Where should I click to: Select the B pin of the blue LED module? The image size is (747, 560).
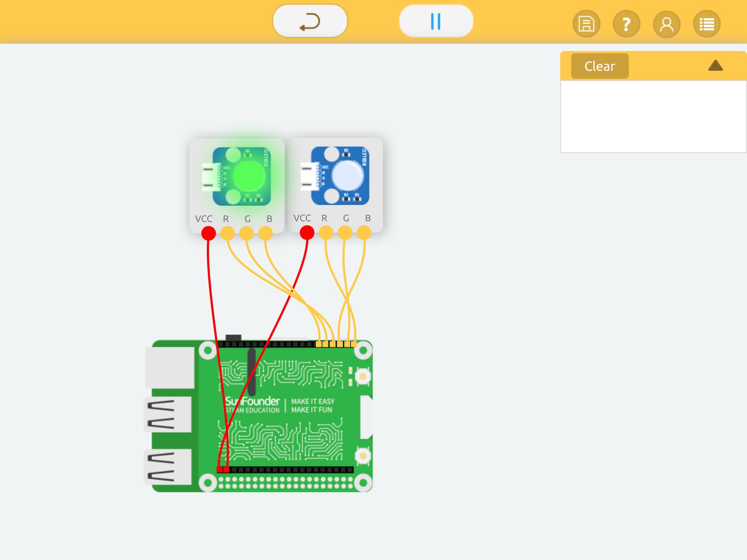[x=364, y=233]
